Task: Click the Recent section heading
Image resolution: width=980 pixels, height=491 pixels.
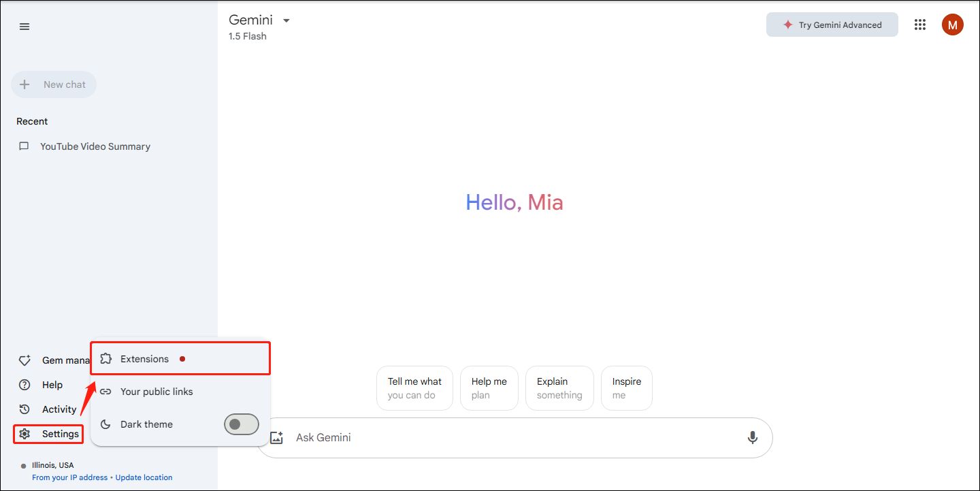Action: [x=32, y=121]
